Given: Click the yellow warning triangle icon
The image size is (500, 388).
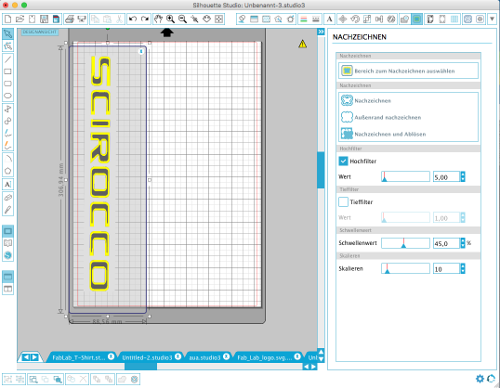Looking at the screenshot, I should tap(303, 44).
